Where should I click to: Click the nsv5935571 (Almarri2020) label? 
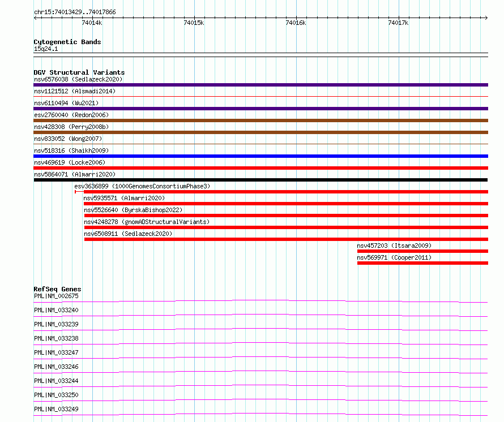point(124,198)
